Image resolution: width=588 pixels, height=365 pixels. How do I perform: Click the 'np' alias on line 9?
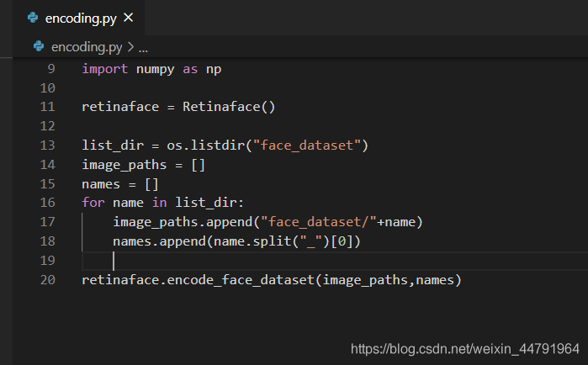coord(214,70)
